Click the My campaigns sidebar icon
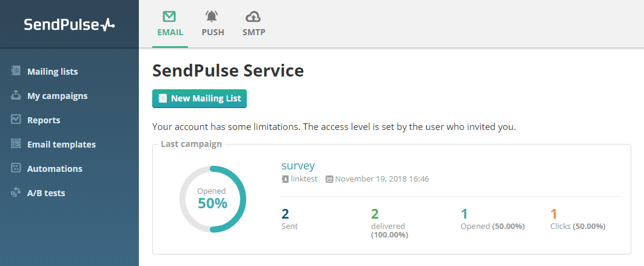 (16, 95)
